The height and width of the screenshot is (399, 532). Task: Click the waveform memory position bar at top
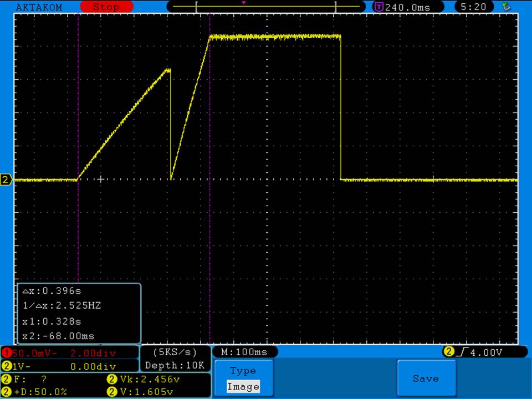click(x=266, y=7)
